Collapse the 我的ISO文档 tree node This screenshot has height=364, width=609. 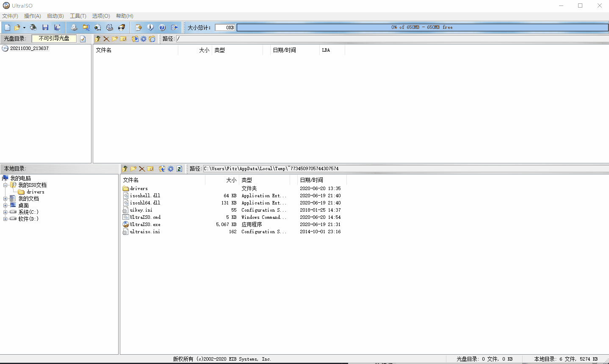pyautogui.click(x=5, y=185)
